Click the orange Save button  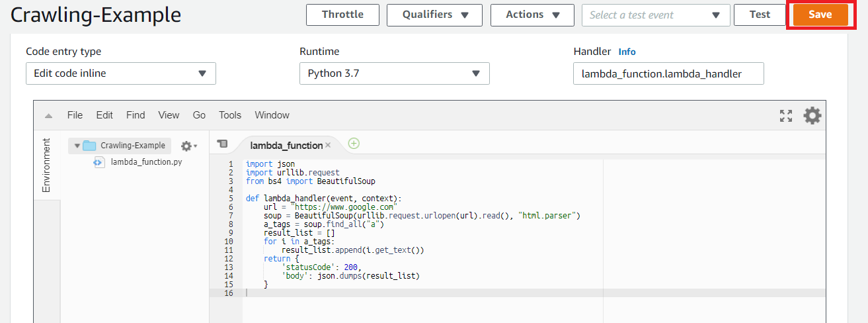coord(820,15)
